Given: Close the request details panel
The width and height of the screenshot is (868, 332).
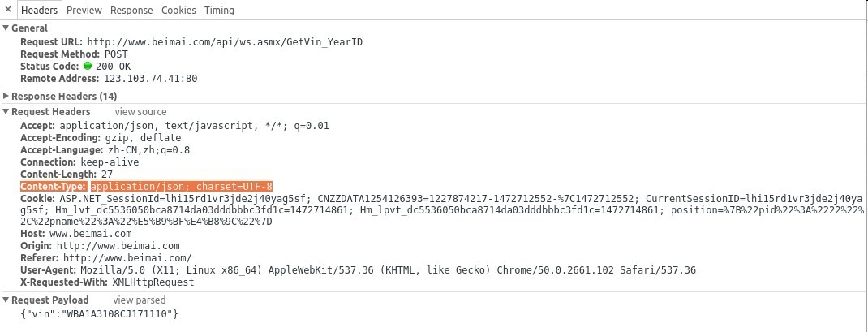Looking at the screenshot, I should pyautogui.click(x=8, y=10).
